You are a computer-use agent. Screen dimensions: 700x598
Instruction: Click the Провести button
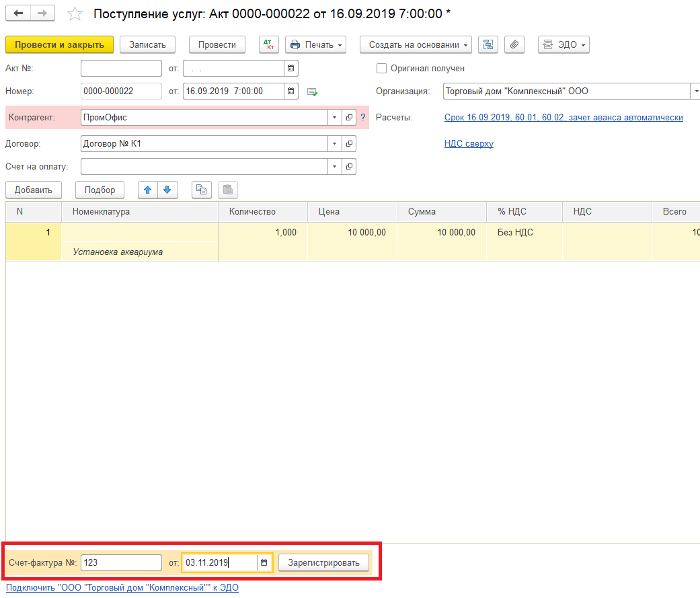pos(217,44)
